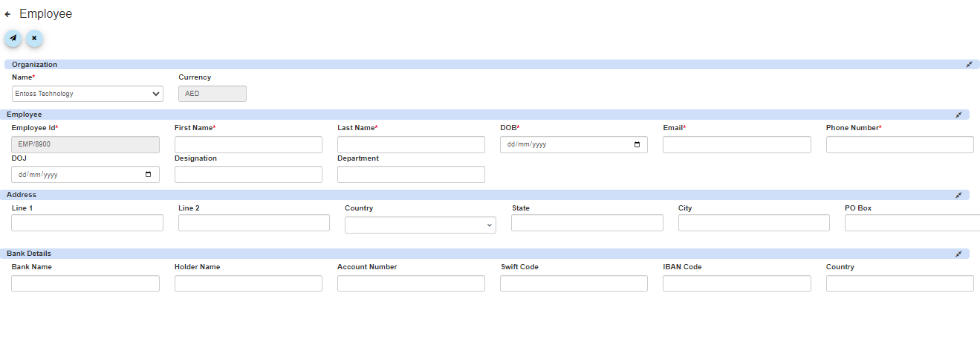Image resolution: width=980 pixels, height=360 pixels.
Task: Open the DOJ calendar picker icon
Action: pyautogui.click(x=148, y=175)
